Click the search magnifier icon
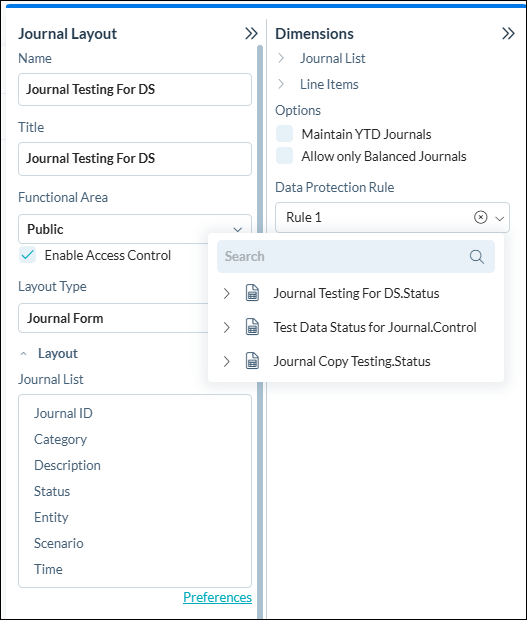This screenshot has width=527, height=620. coord(477,257)
